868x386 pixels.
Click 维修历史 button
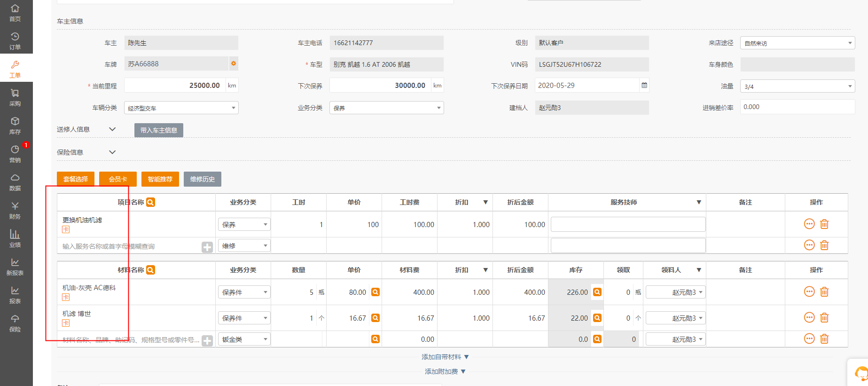[203, 179]
